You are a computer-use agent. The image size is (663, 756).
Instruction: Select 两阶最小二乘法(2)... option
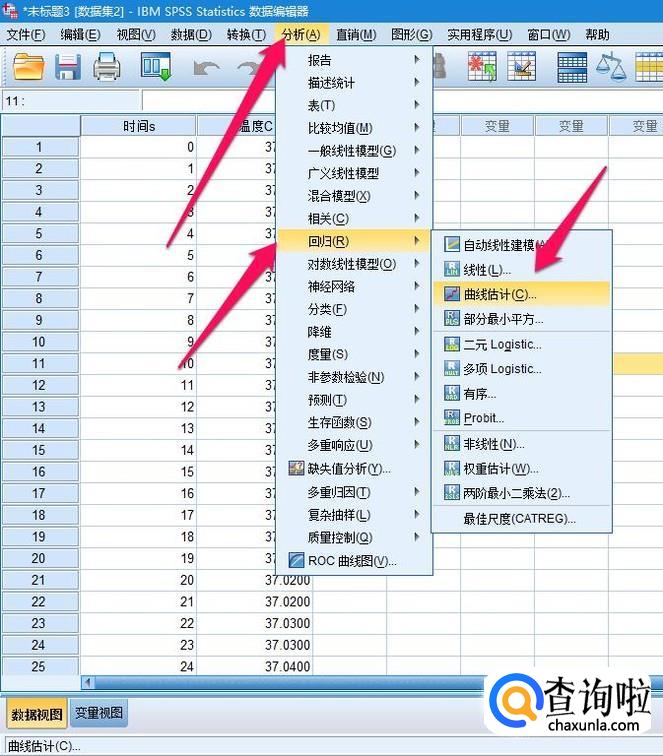(522, 493)
